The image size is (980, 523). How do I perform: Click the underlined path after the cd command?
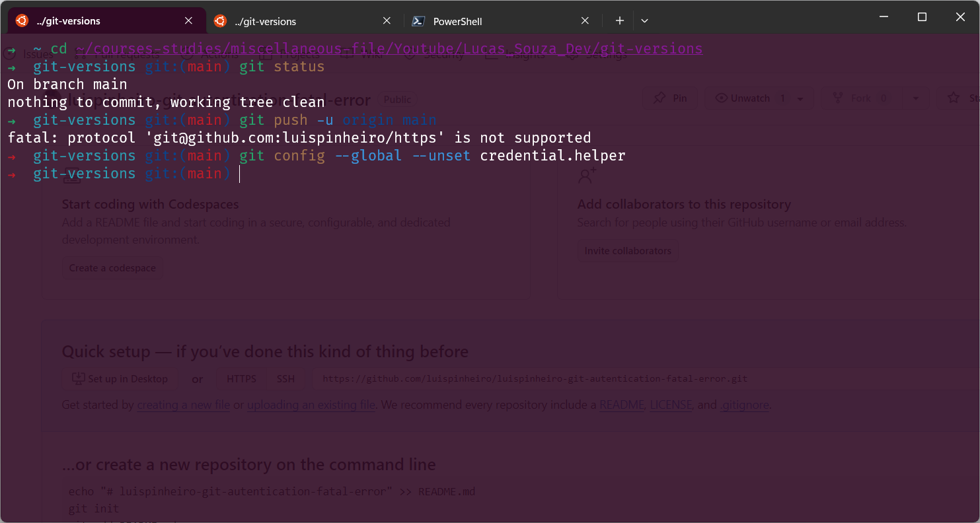point(389,49)
